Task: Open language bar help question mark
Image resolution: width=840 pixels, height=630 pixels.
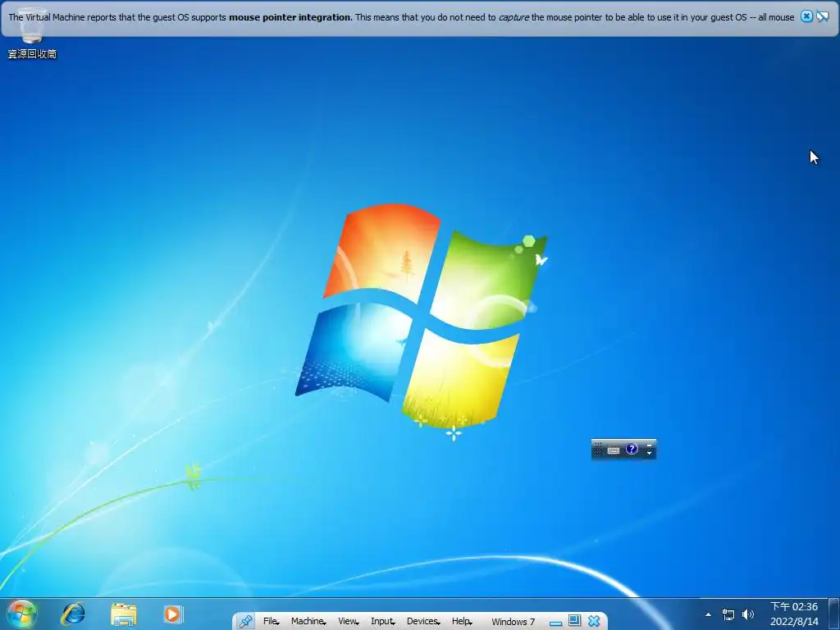Action: click(632, 449)
